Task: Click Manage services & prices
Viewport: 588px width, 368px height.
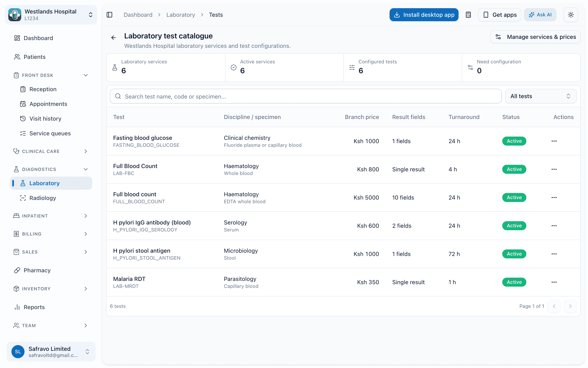Action: click(x=536, y=37)
